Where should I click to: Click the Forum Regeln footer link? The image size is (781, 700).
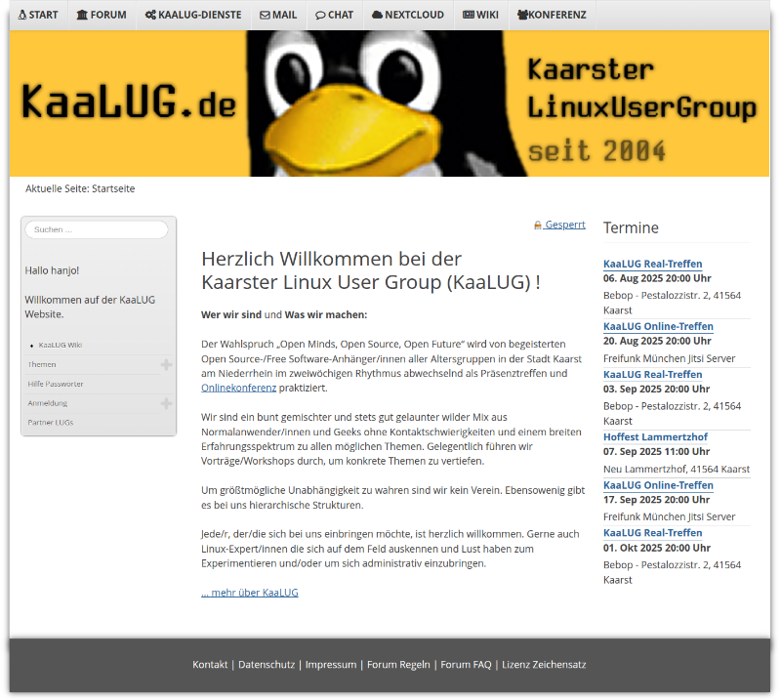point(398,665)
